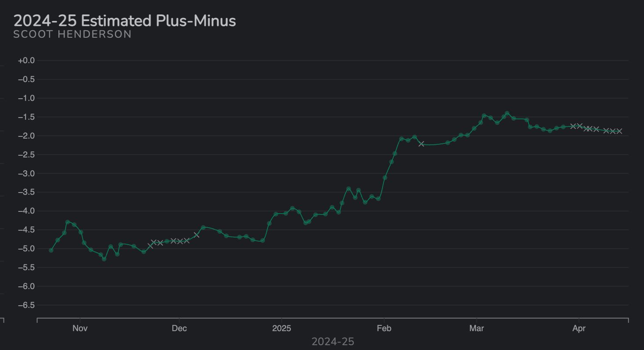The width and height of the screenshot is (644, 350).
Task: Click the "−6.5" y-axis label
Action: click(26, 305)
